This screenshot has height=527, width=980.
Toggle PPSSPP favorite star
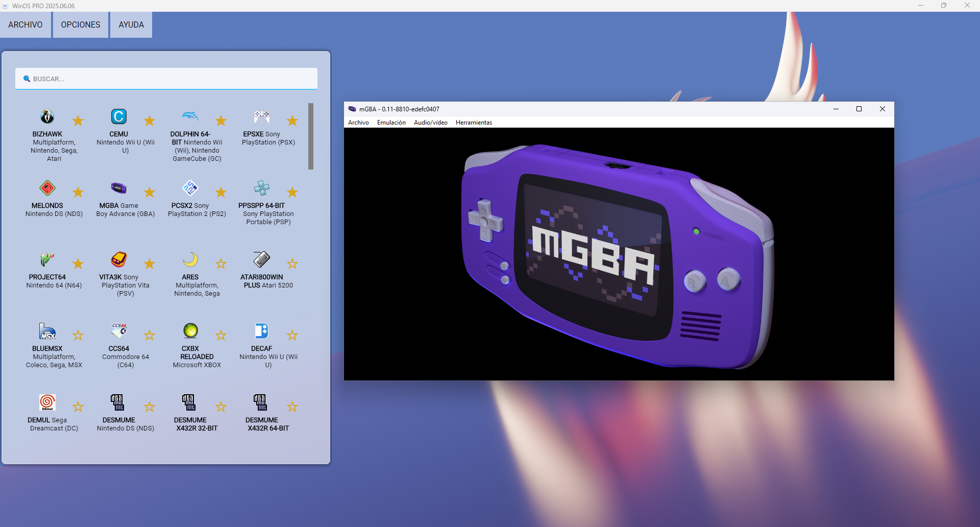click(292, 192)
